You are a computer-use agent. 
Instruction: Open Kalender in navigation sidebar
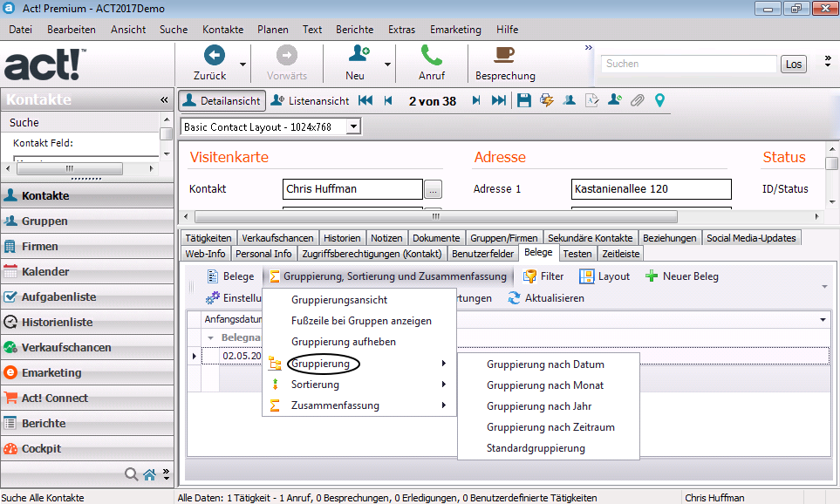(x=87, y=271)
